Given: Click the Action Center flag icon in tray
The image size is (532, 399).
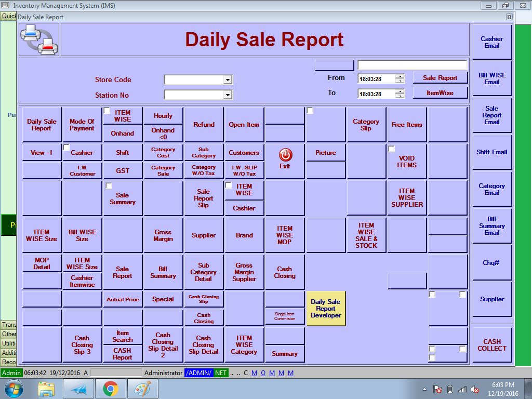Looking at the screenshot, I should click(x=438, y=389).
